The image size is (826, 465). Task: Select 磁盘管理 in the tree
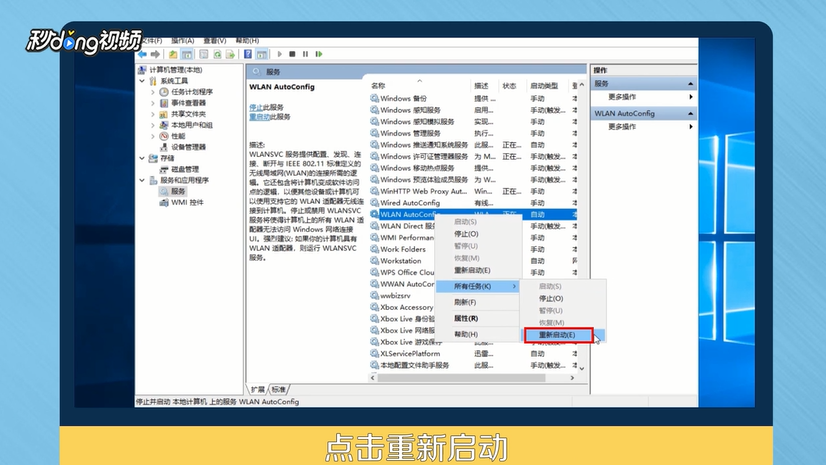click(x=185, y=169)
